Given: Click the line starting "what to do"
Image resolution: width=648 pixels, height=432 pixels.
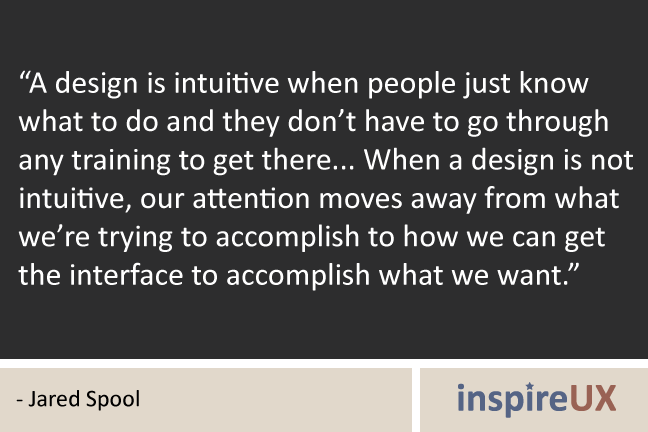Looking at the screenshot, I should pyautogui.click(x=312, y=123).
